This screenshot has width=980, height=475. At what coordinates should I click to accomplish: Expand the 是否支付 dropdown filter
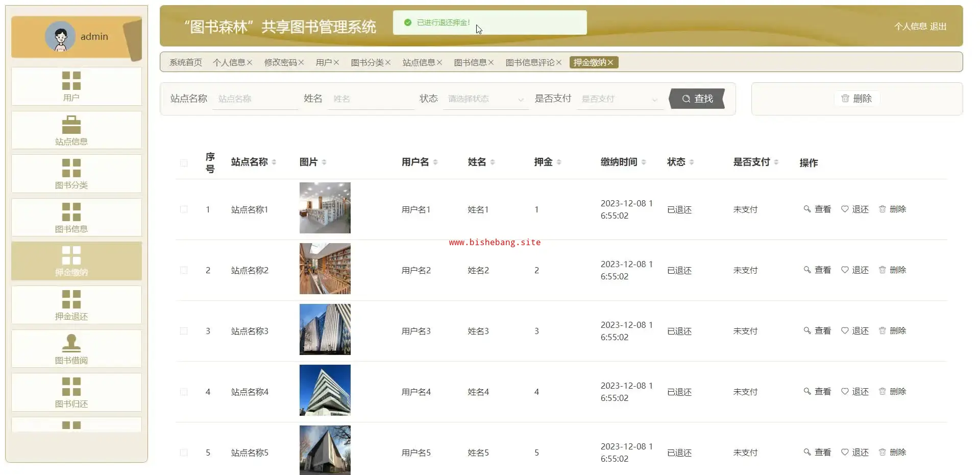(x=619, y=99)
